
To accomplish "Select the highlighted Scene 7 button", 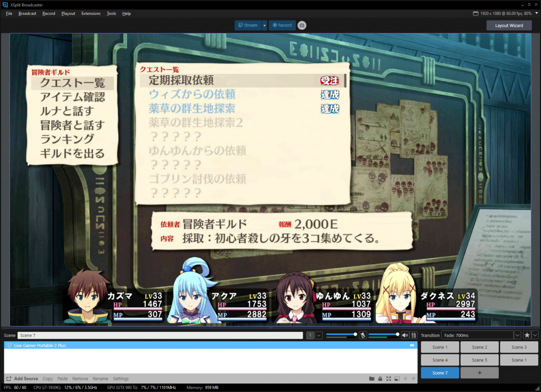I will click(x=440, y=372).
